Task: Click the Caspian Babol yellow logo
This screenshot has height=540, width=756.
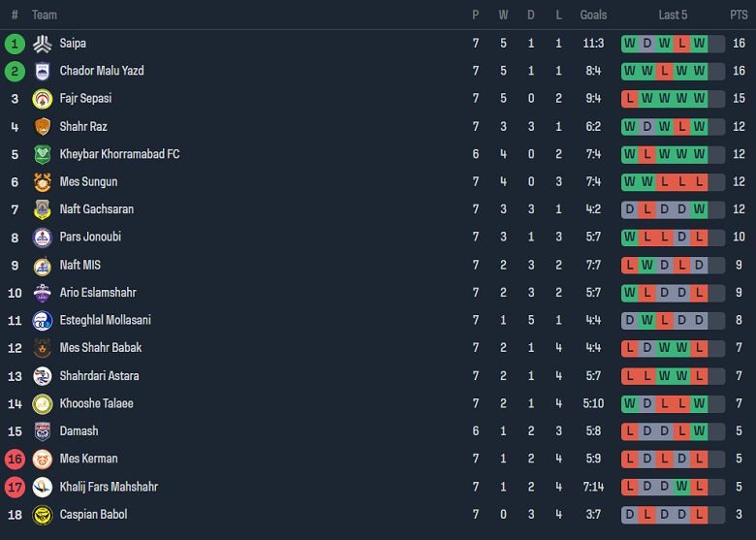Action: pos(42,515)
